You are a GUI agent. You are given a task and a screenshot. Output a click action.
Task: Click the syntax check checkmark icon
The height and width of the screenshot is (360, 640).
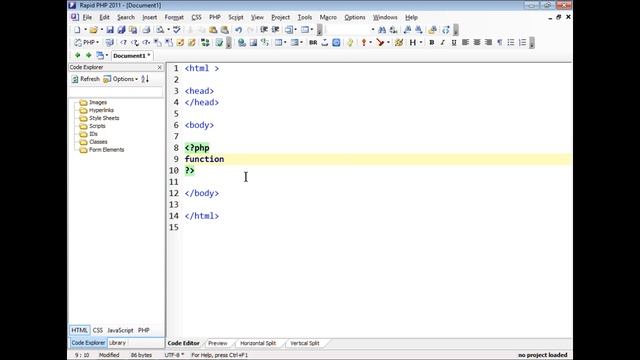tap(219, 42)
